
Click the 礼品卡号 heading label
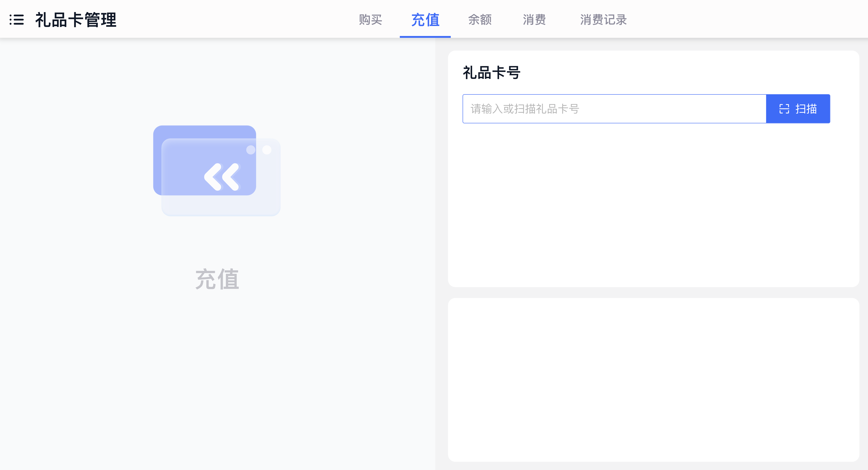(x=492, y=73)
